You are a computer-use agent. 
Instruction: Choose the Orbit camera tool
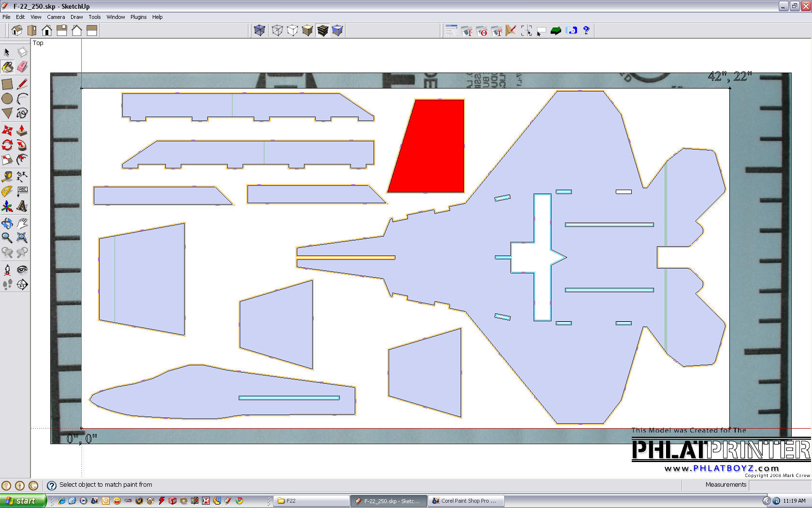[7, 223]
